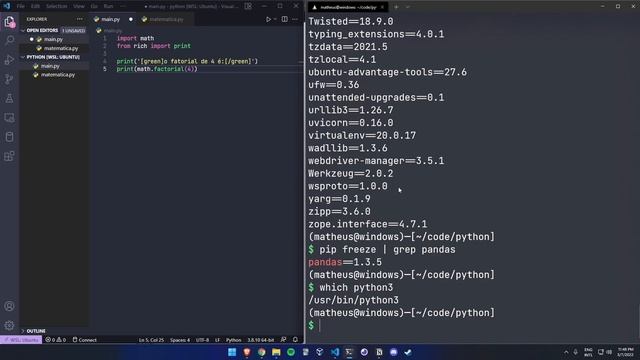Switch to Windows Terminal in taskbar

[x=349, y=352]
